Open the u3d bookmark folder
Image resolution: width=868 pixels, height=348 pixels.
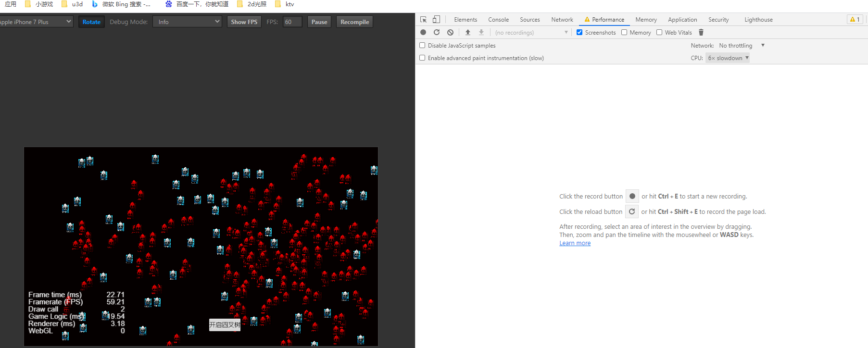click(x=72, y=4)
